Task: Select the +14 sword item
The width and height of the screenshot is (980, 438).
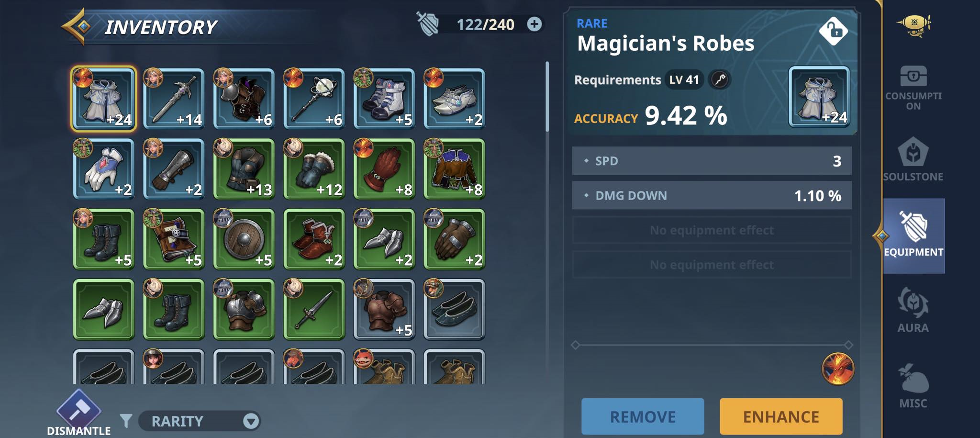Action: pos(174,99)
